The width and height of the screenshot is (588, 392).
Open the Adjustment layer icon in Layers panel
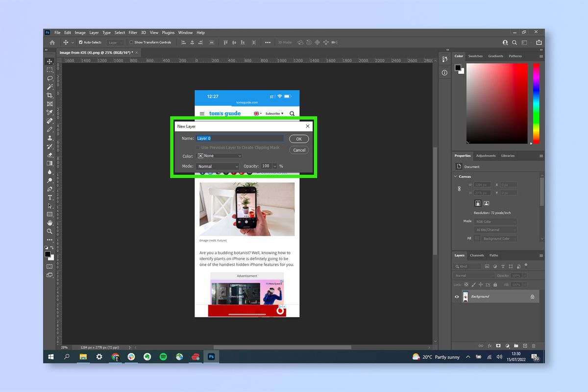pyautogui.click(x=507, y=345)
